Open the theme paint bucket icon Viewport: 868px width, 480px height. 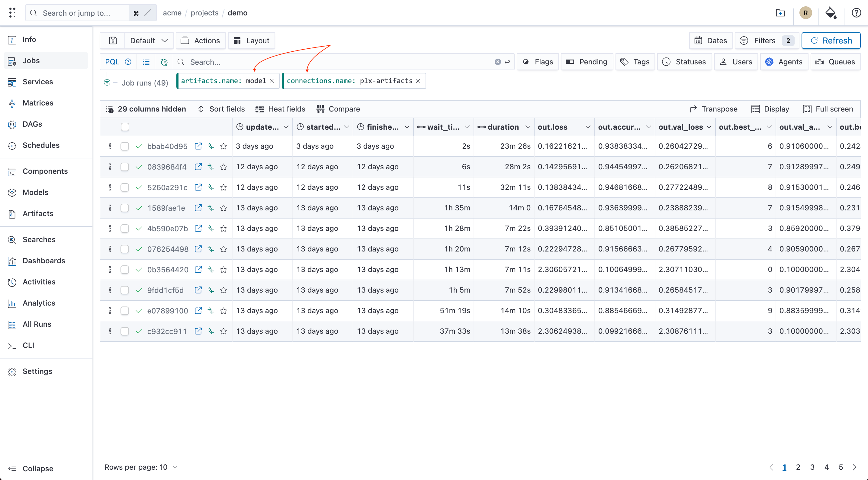point(831,13)
